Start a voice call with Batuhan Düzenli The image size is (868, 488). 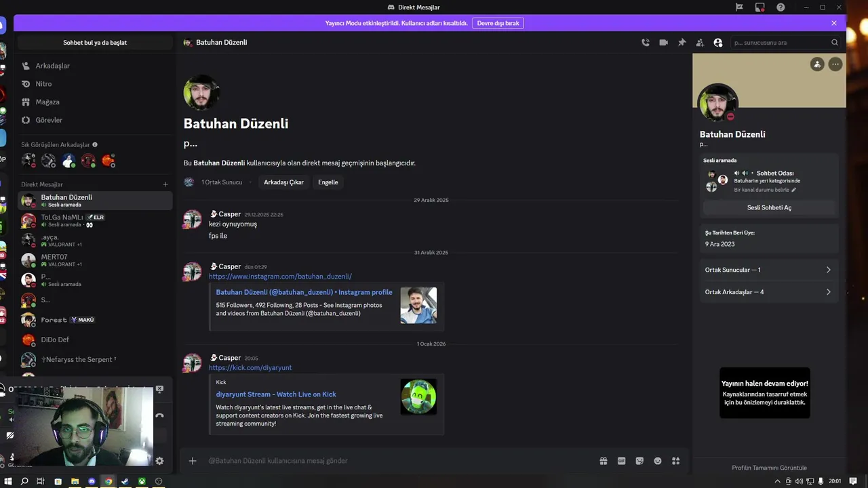pyautogui.click(x=646, y=42)
